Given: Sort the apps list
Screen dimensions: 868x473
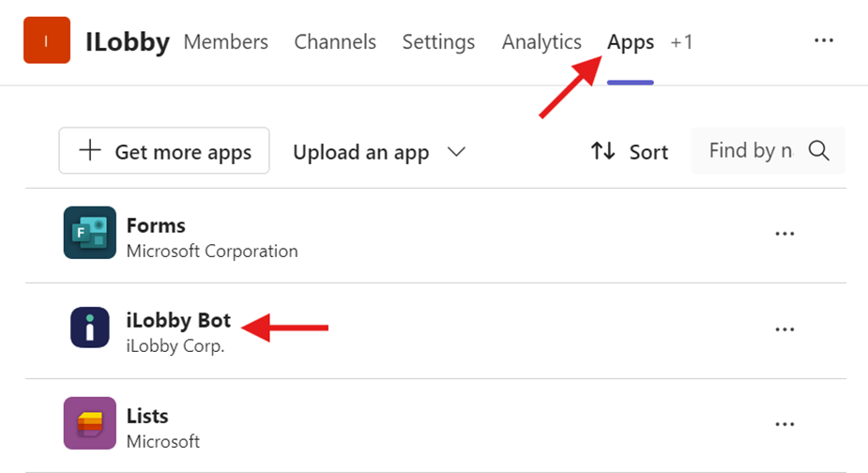Looking at the screenshot, I should [x=630, y=151].
